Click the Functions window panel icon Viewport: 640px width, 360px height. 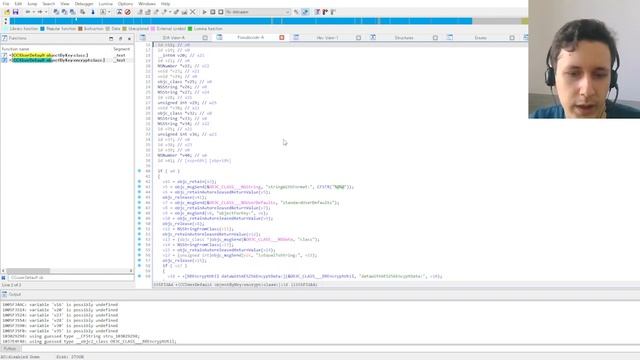point(4,38)
